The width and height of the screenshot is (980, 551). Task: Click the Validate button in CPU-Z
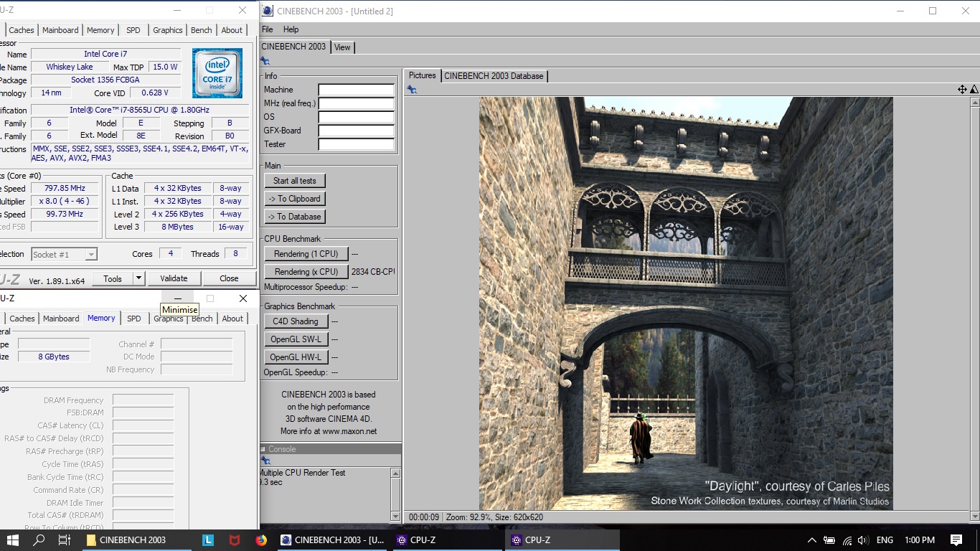pyautogui.click(x=174, y=278)
